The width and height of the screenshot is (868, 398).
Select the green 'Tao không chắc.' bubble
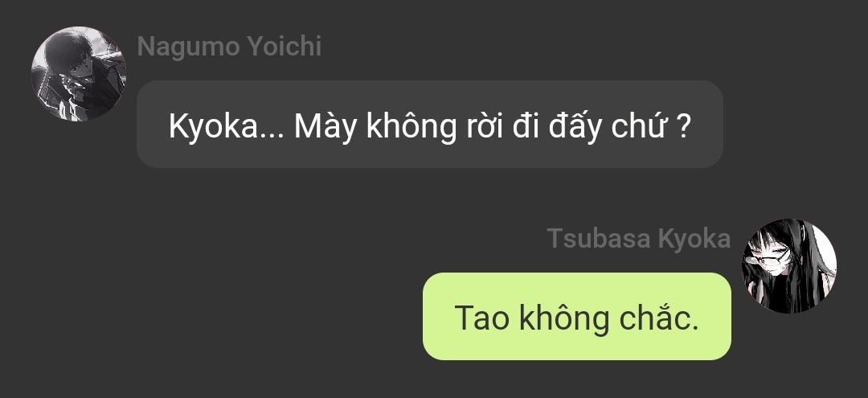click(577, 316)
